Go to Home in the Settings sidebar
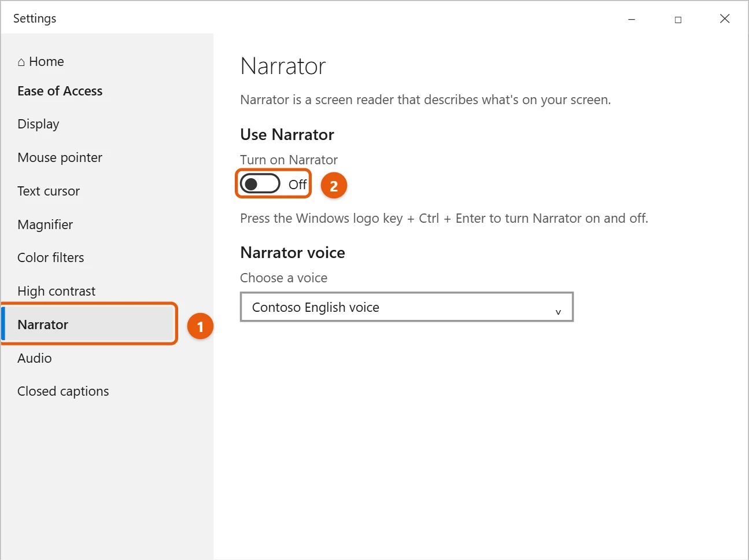The image size is (749, 560). pyautogui.click(x=40, y=61)
